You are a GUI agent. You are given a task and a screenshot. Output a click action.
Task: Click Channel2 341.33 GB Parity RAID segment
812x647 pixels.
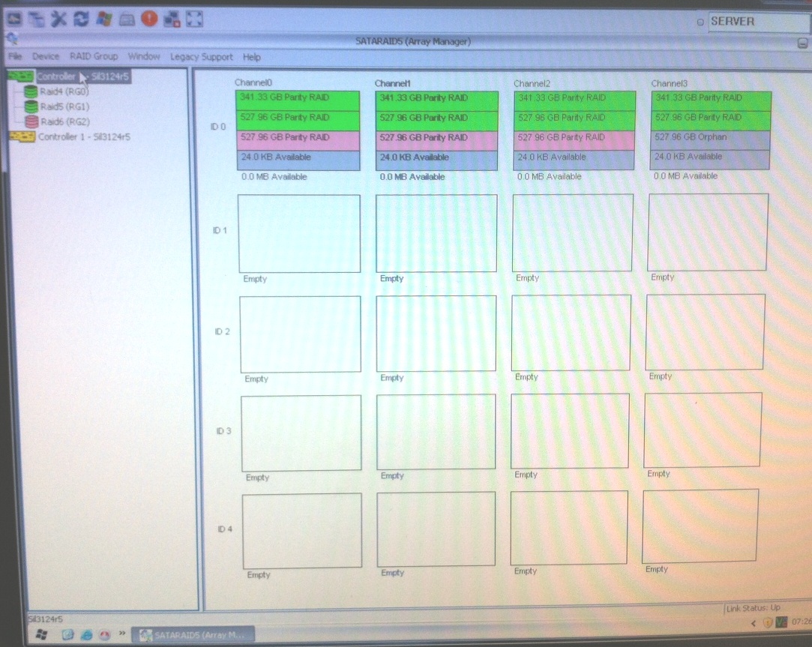coord(574,101)
